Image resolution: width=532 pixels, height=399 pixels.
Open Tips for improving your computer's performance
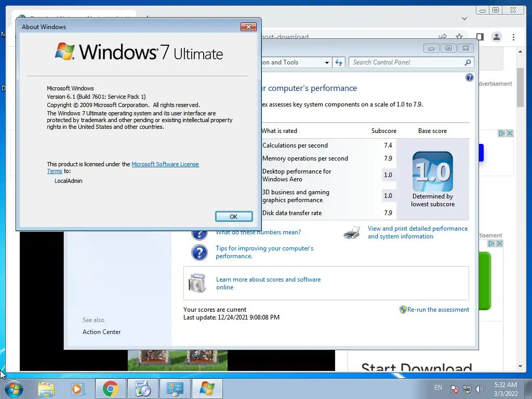(264, 252)
